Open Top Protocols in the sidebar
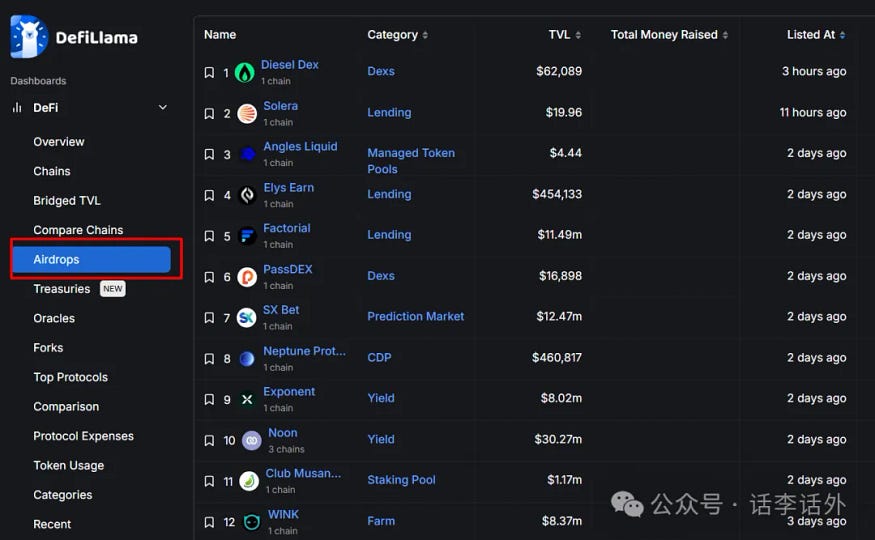 pyautogui.click(x=70, y=377)
